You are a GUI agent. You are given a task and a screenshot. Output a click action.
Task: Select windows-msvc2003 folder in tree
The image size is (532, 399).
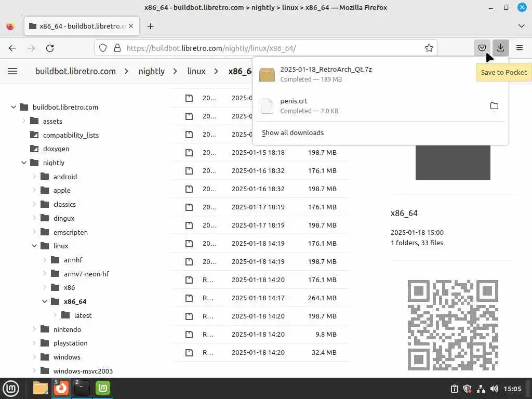click(83, 371)
